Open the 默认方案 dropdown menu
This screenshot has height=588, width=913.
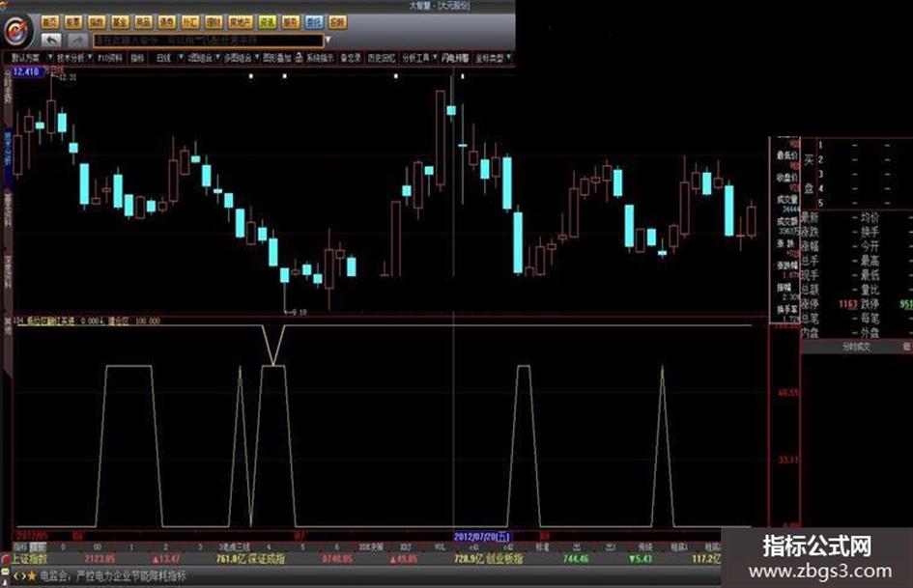[30, 58]
